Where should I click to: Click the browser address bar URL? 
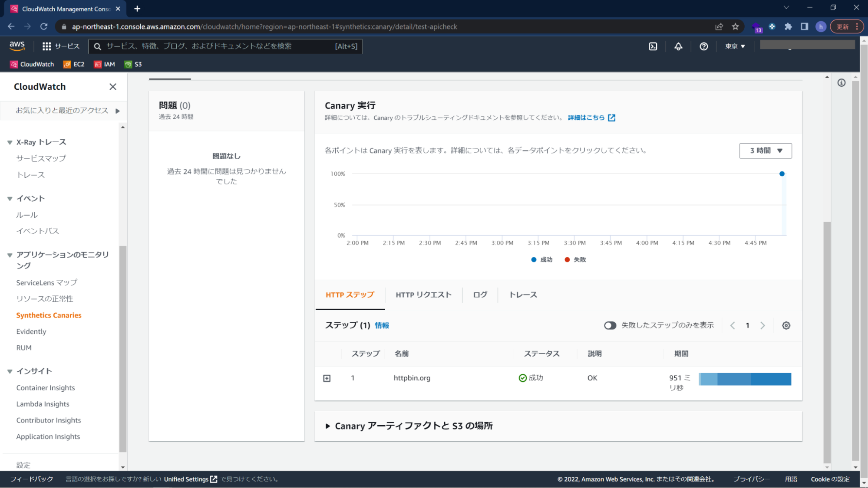point(264,26)
